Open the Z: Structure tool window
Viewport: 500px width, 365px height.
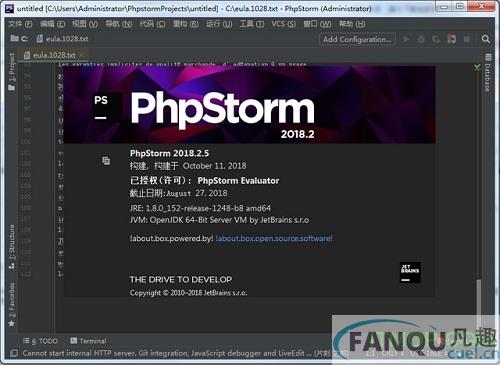(12, 247)
